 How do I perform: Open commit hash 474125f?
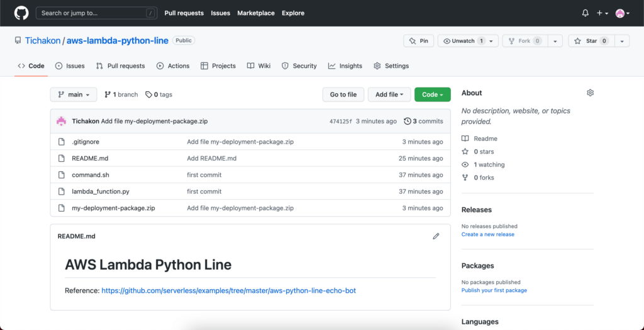(341, 122)
